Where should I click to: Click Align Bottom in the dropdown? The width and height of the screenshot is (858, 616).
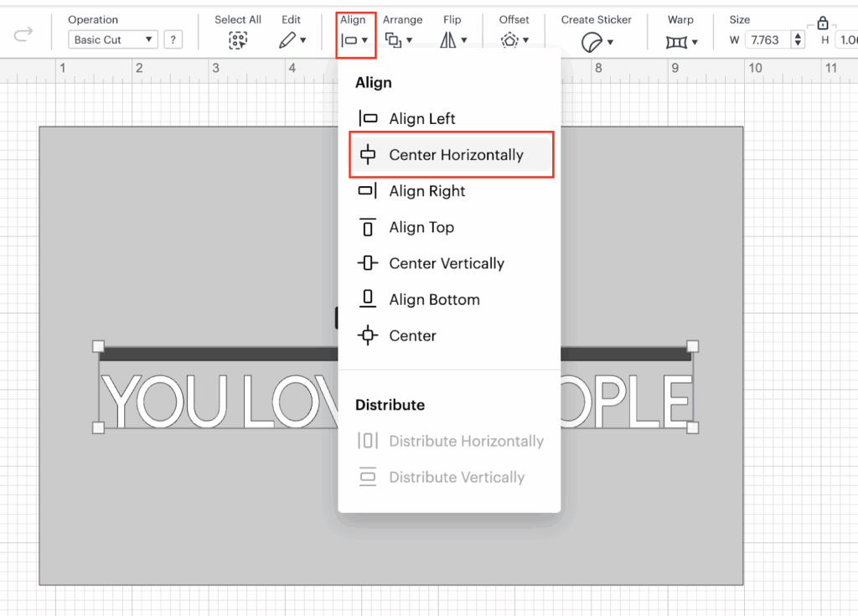(x=433, y=299)
